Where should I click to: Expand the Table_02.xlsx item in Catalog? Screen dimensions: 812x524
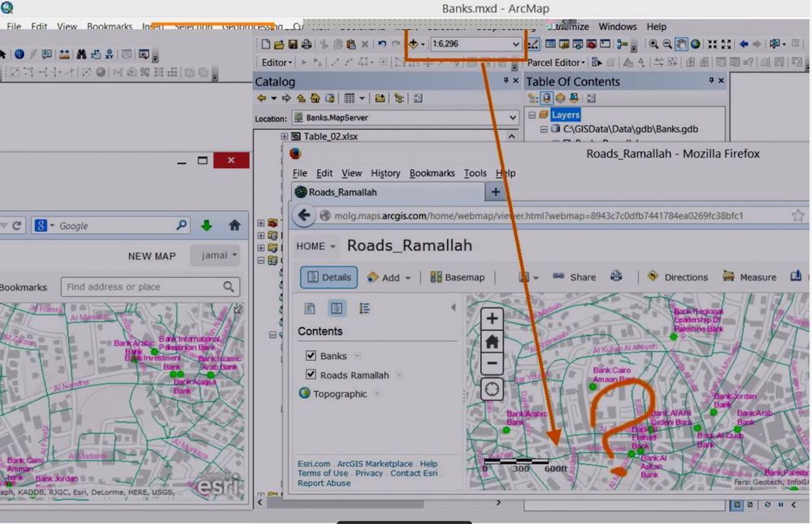pyautogui.click(x=284, y=136)
